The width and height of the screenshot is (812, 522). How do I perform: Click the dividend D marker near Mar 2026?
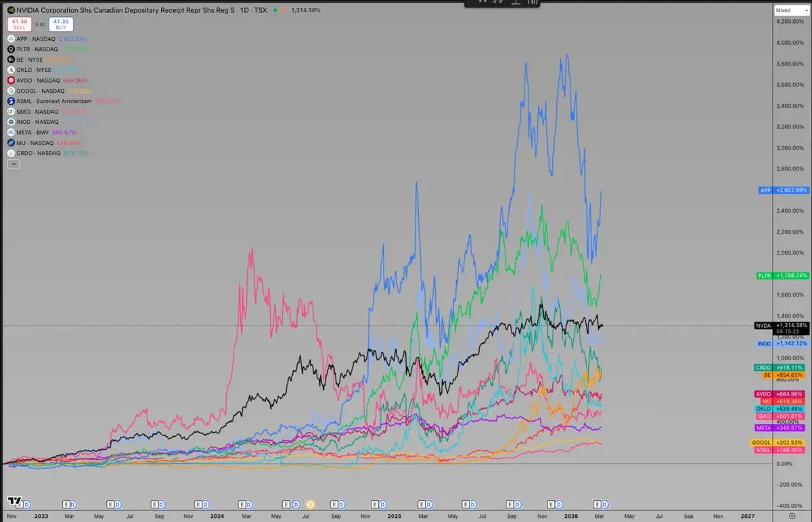[x=605, y=504]
